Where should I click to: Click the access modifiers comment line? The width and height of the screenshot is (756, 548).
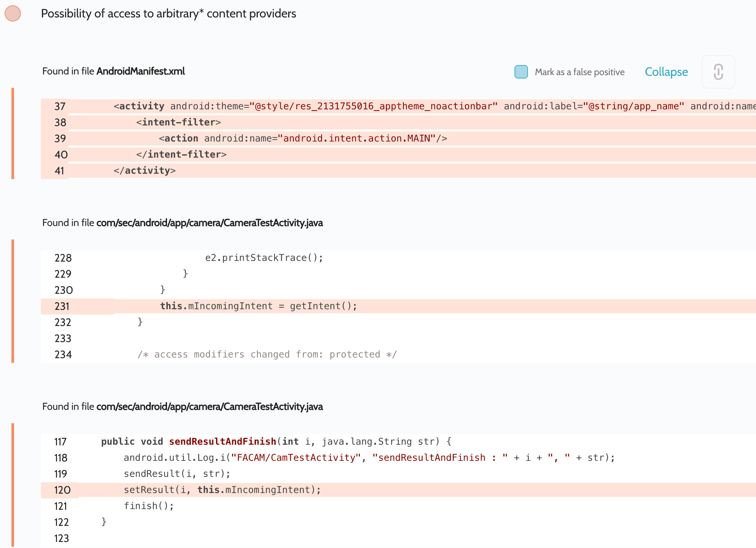coord(267,354)
